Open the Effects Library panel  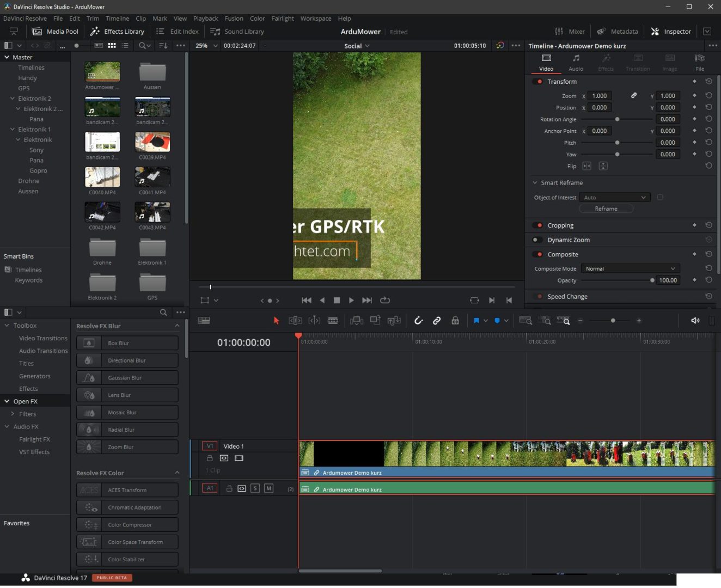click(118, 32)
